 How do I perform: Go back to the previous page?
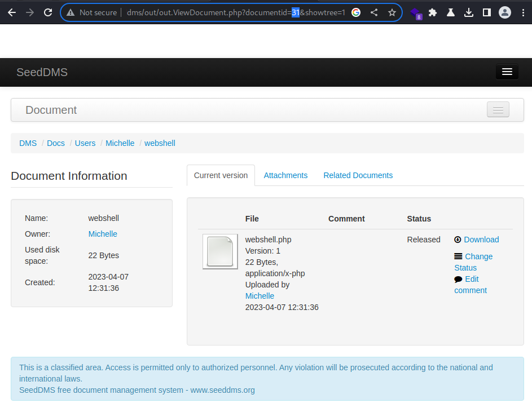point(12,12)
